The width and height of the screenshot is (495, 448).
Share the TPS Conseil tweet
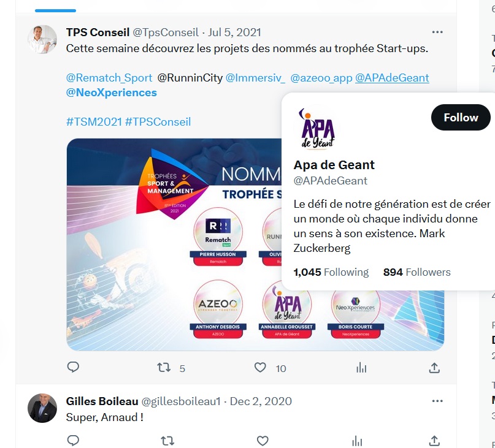point(434,368)
